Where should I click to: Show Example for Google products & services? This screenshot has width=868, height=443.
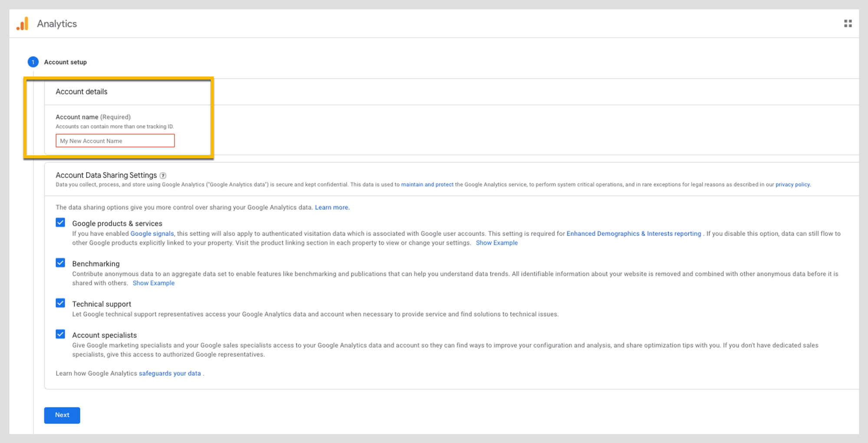496,243
